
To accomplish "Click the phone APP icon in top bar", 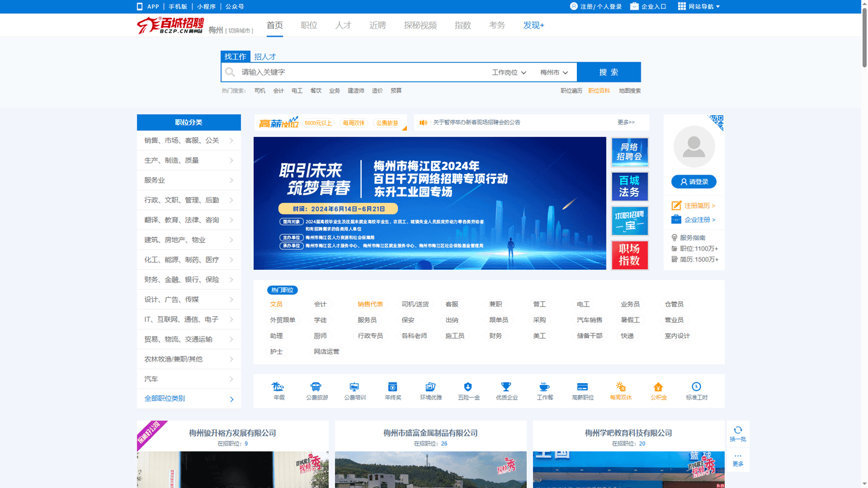I will coord(140,7).
